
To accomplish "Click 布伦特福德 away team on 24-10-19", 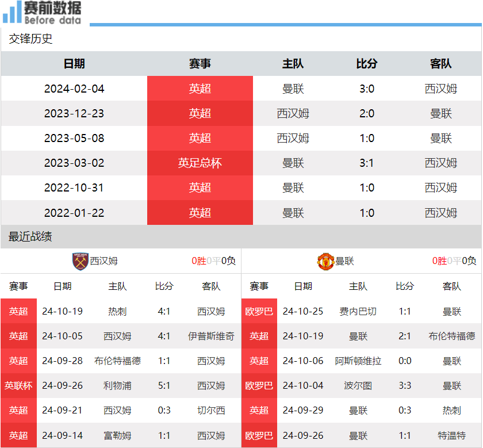I will (452, 336).
